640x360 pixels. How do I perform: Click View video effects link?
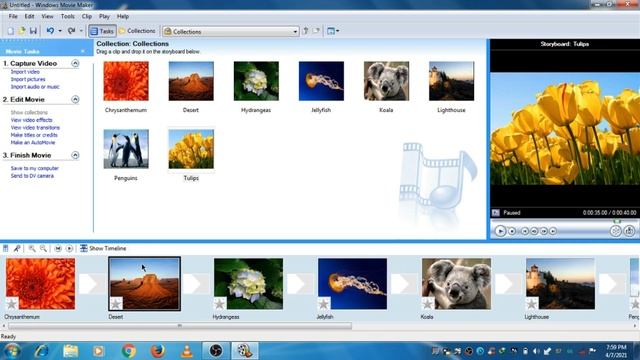tap(31, 120)
